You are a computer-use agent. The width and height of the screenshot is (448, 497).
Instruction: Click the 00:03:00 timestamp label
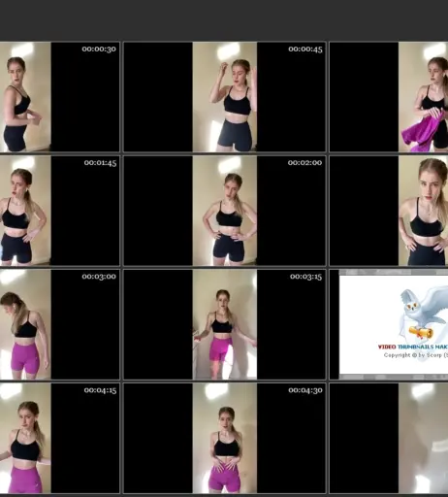tap(99, 277)
